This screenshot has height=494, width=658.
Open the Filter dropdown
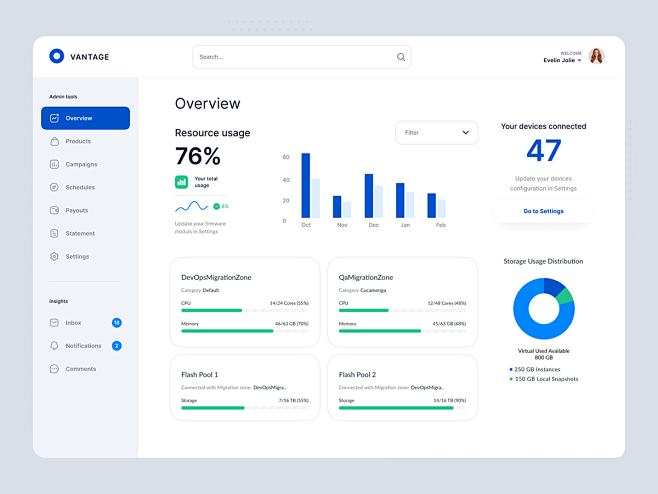(x=436, y=132)
